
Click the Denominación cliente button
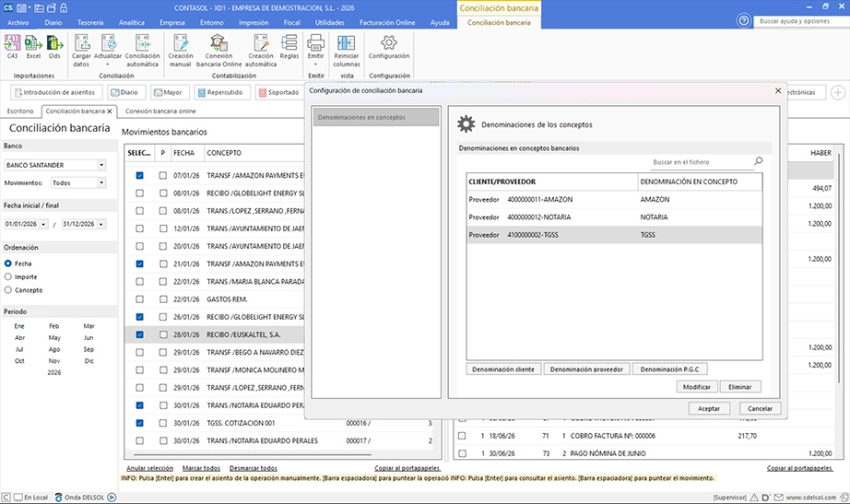point(503,369)
